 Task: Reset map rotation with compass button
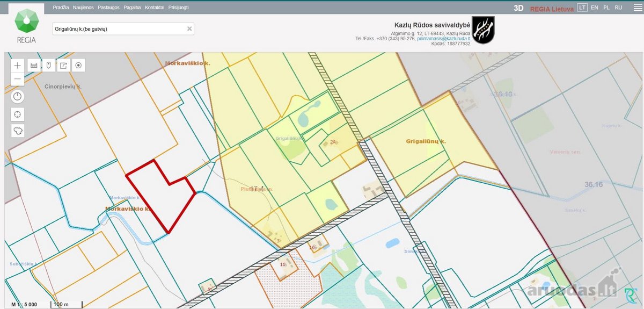tap(18, 97)
